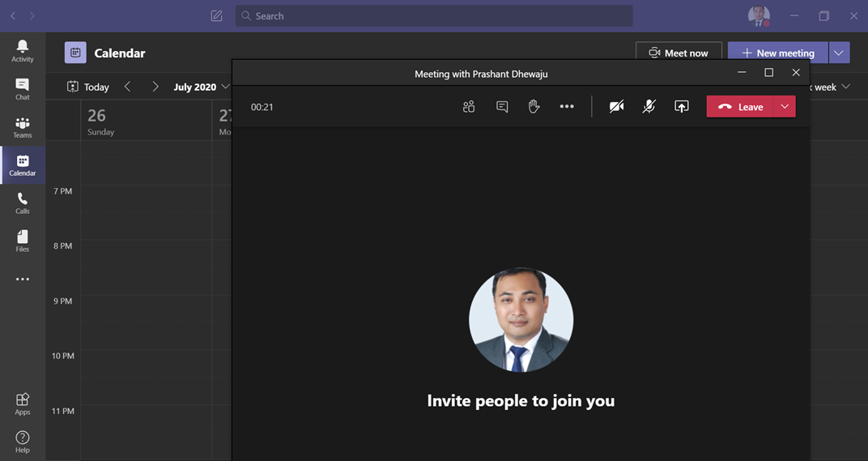Screen dimensions: 868x461
Task: Open profile picture menu in title bar
Action: (759, 16)
